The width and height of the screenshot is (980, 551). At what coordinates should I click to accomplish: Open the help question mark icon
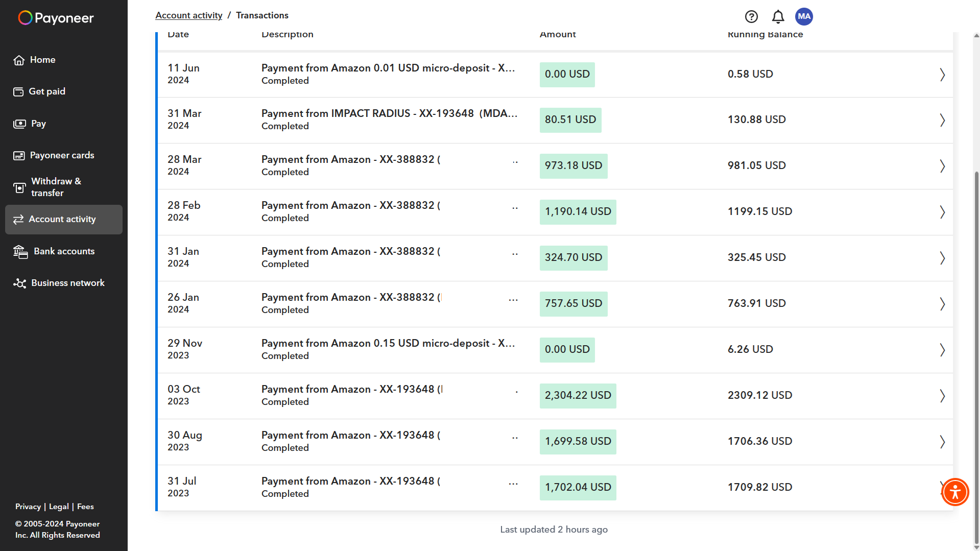751,17
